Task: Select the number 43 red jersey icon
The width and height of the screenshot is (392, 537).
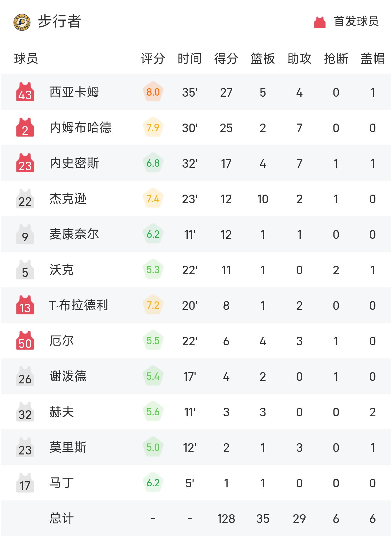Action: pos(25,92)
